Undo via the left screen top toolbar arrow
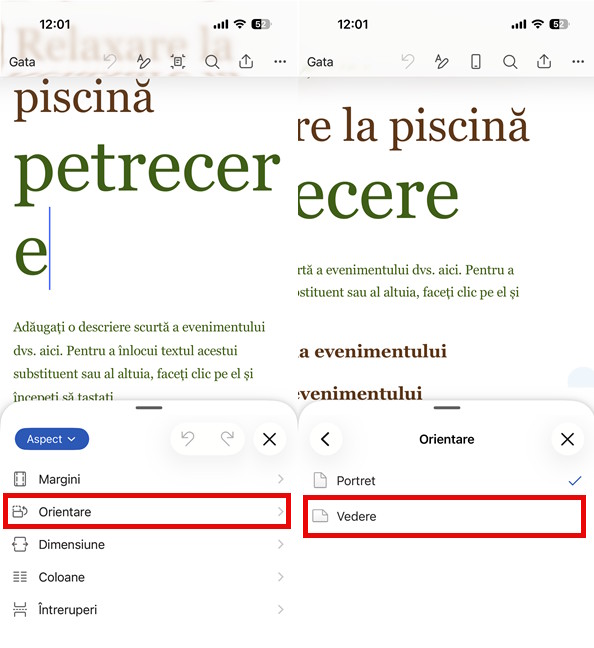Image resolution: width=594 pixels, height=648 pixels. 110,62
